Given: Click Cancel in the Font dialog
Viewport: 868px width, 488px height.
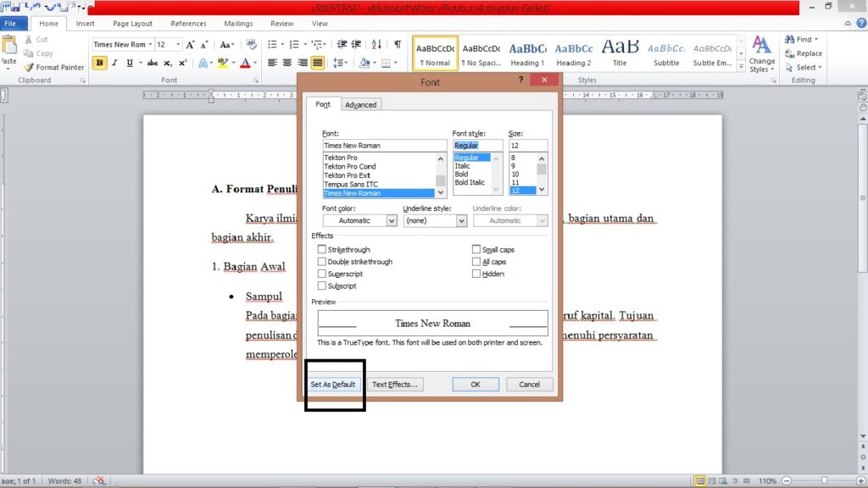Looking at the screenshot, I should coord(529,385).
